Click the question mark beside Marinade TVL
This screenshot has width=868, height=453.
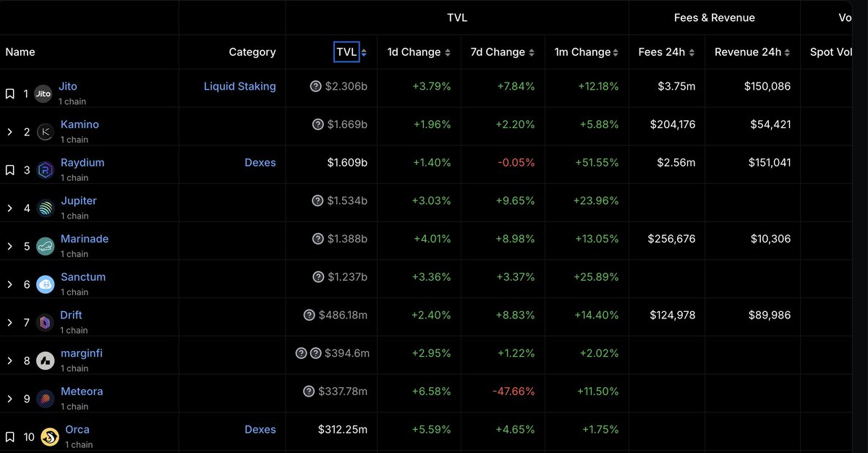click(x=318, y=239)
